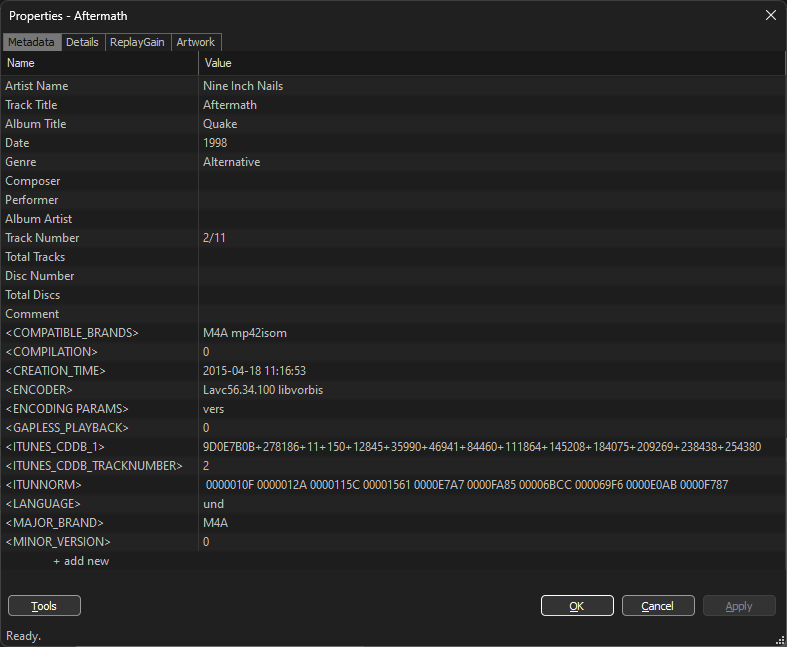
Task: Select track title value 'Aftermath'
Action: (x=230, y=105)
